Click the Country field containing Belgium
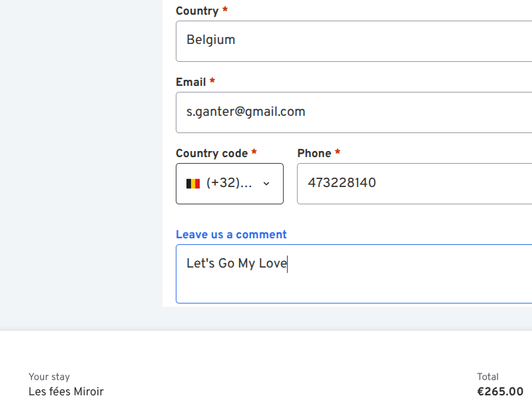 click(353, 41)
